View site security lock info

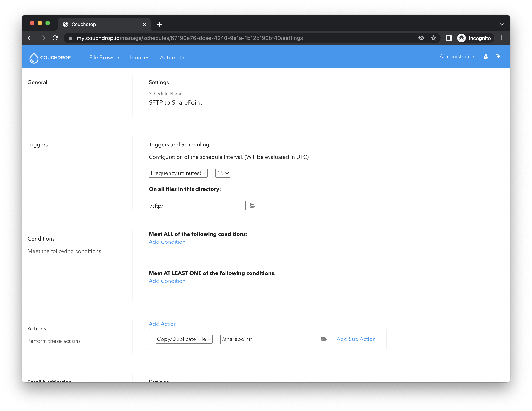(70, 38)
